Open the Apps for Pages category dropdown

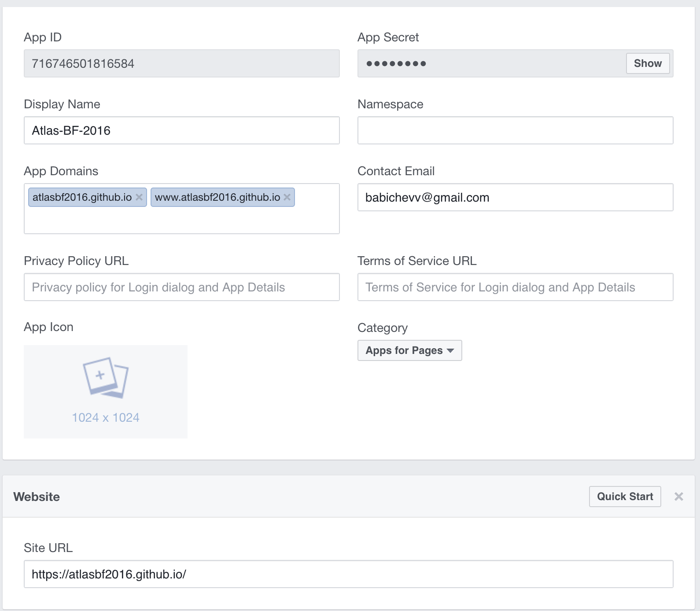pos(409,350)
